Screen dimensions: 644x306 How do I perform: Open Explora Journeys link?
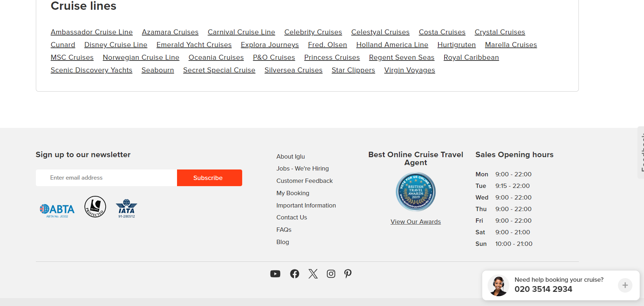click(x=270, y=45)
